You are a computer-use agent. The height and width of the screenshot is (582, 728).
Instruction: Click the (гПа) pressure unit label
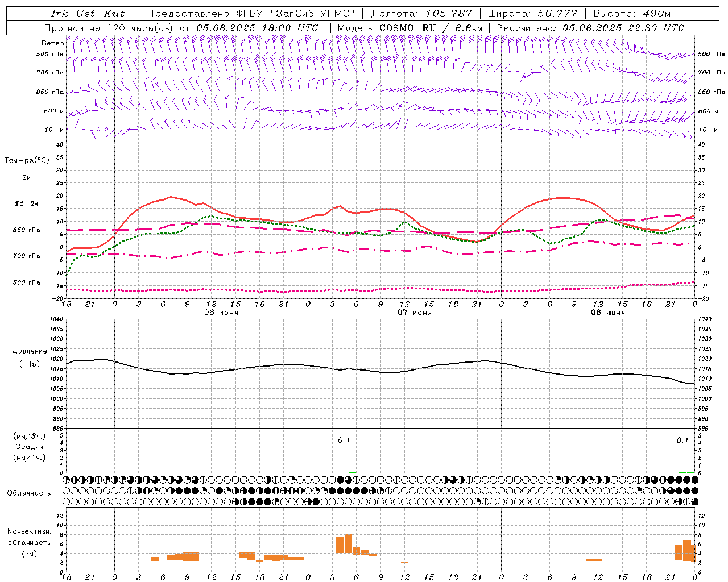30,364
